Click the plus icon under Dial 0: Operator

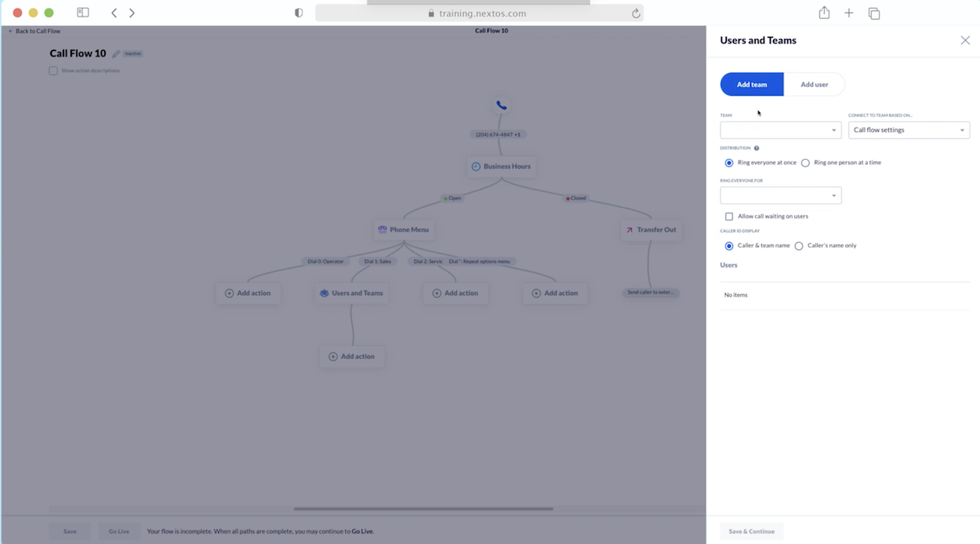coord(230,293)
